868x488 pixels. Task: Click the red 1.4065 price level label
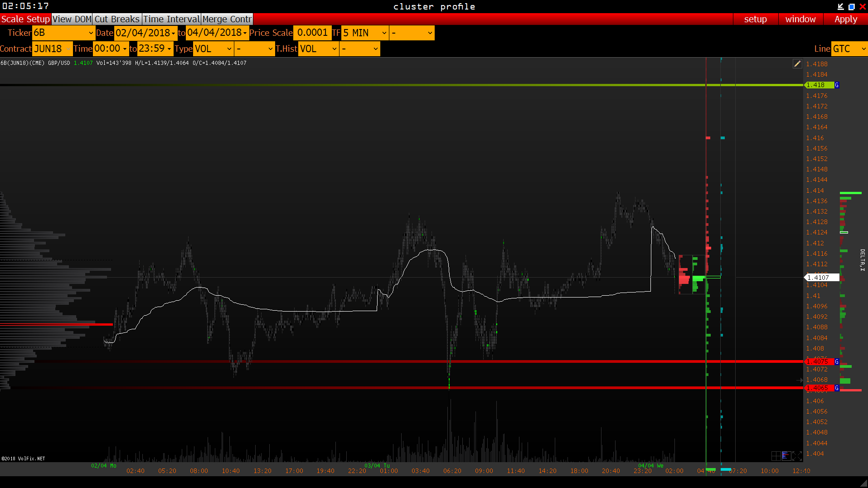click(x=819, y=388)
